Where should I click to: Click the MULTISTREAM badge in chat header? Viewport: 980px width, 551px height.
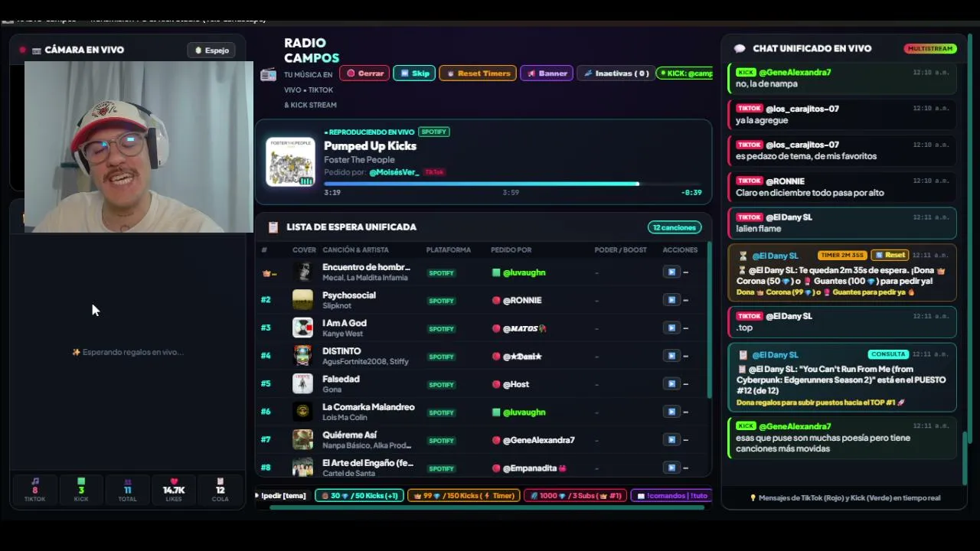coord(930,48)
